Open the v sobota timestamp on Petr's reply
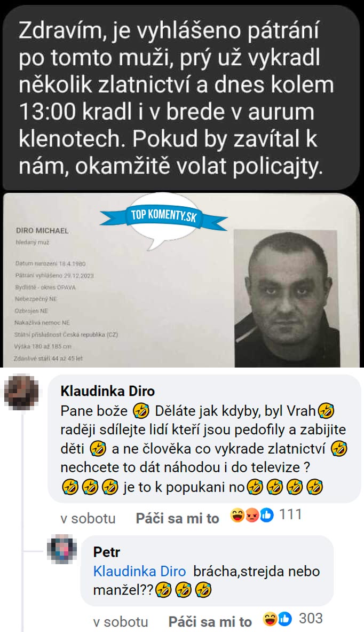 [121, 622]
